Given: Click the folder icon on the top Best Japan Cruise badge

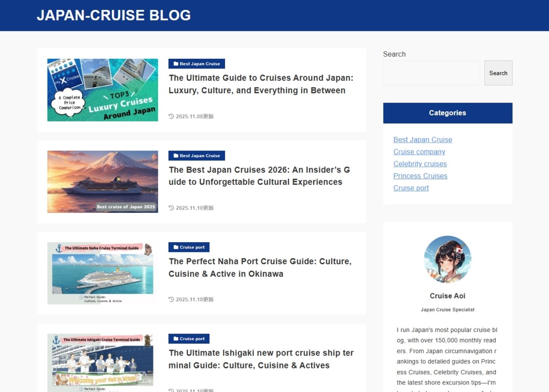Looking at the screenshot, I should point(175,64).
